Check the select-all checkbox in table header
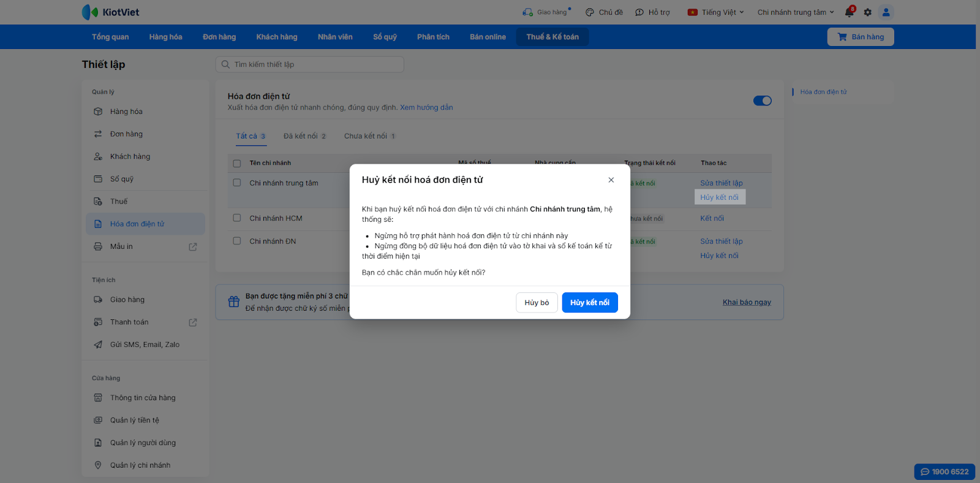The height and width of the screenshot is (483, 980). tap(237, 164)
